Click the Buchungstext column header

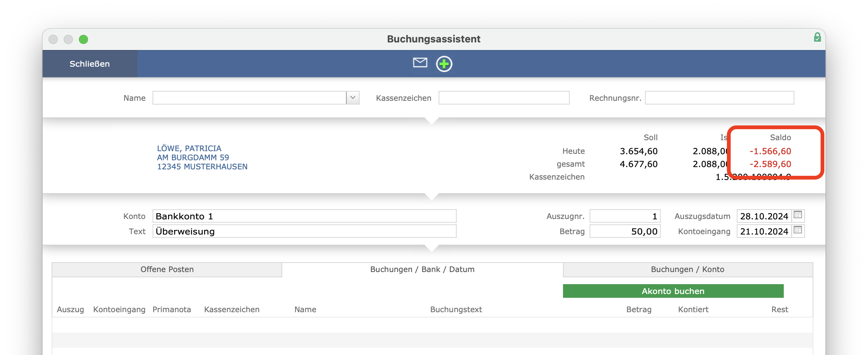point(456,310)
